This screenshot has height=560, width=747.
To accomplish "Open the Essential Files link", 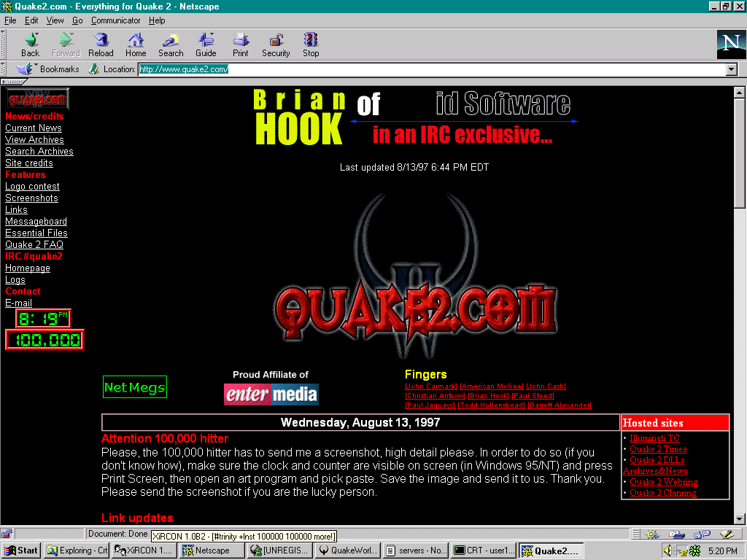I will coord(36,233).
